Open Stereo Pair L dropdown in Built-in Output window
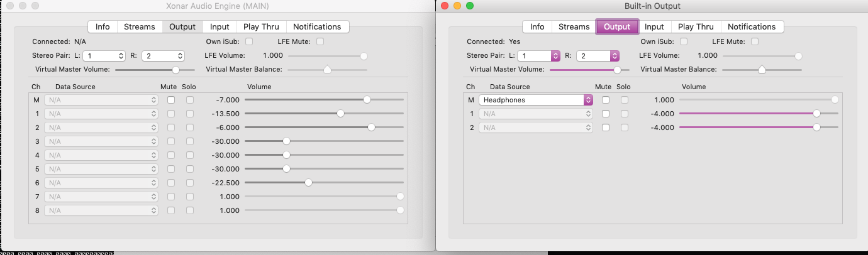This screenshot has width=868, height=255. pos(538,56)
